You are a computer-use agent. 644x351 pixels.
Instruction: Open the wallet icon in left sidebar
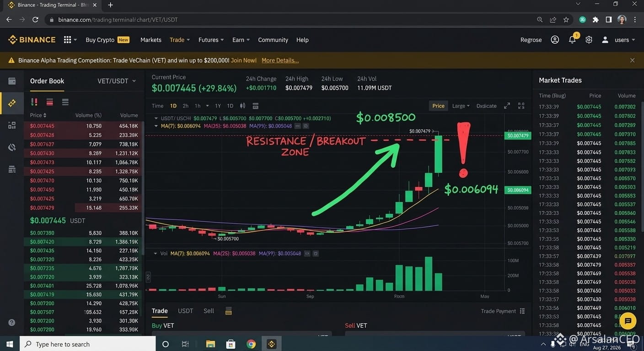coord(12,81)
